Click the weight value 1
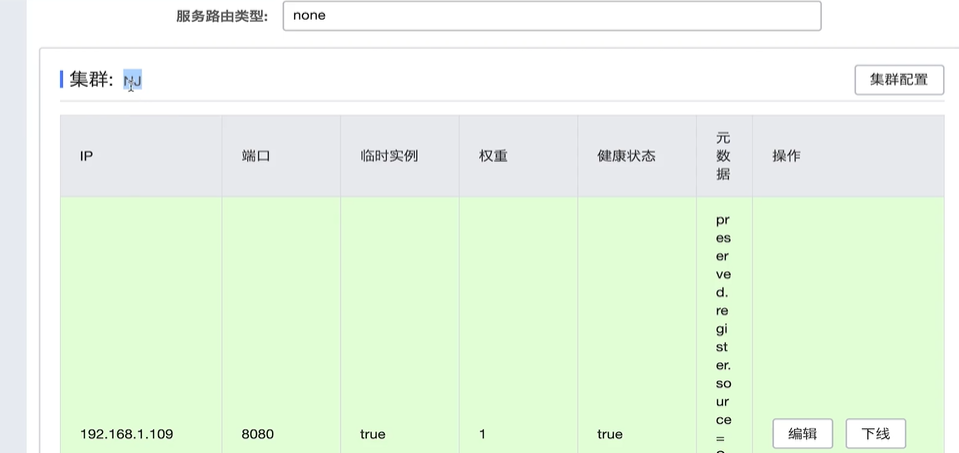Viewport: 959px width, 453px height. (482, 434)
